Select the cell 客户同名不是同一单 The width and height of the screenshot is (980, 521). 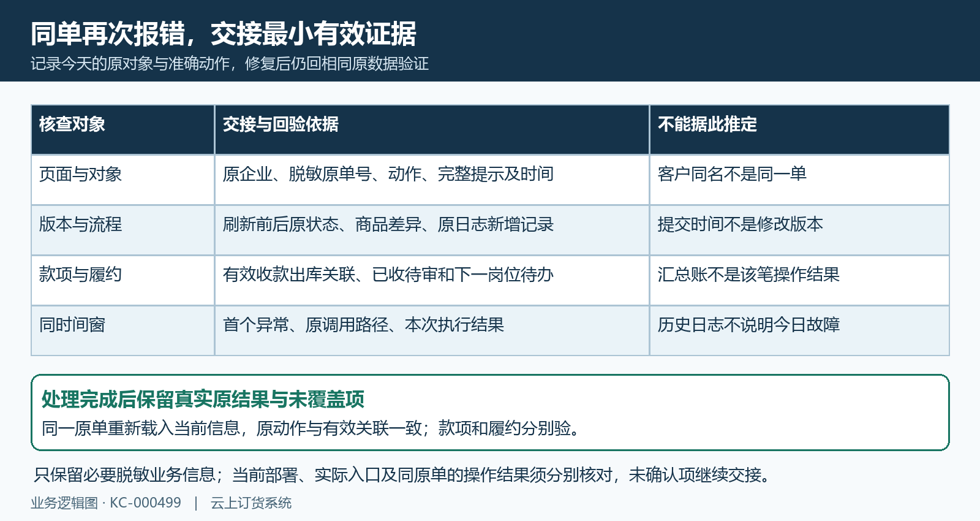tap(799, 180)
